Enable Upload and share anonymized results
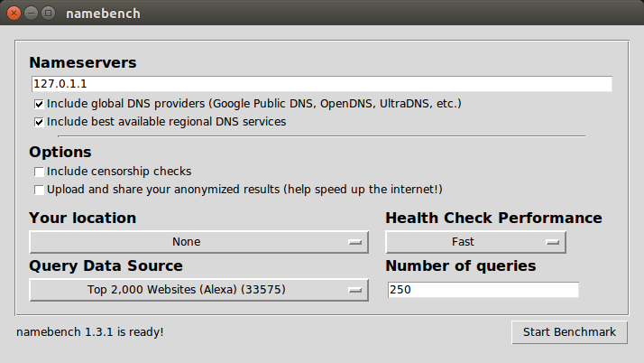Viewport: 644px width, 363px height. click(39, 190)
